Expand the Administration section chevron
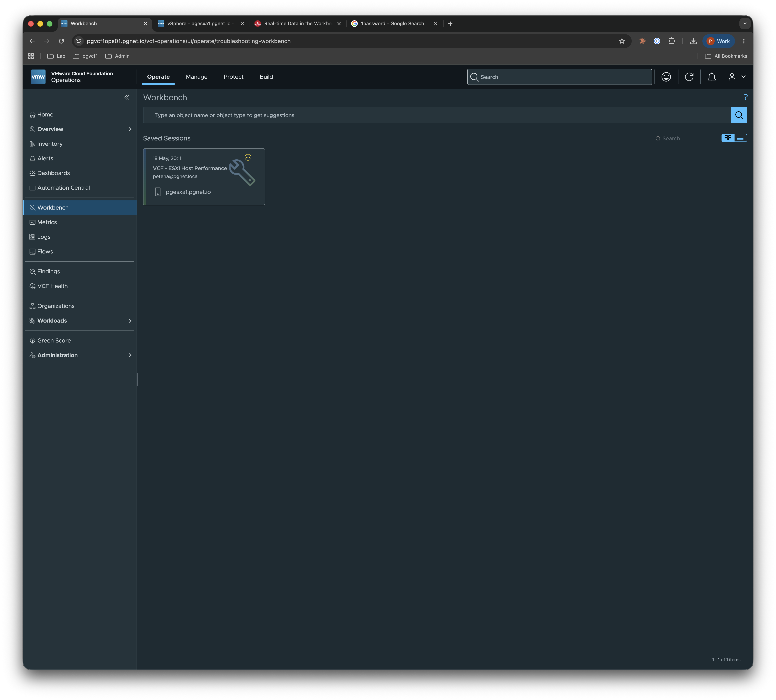The image size is (776, 700). [130, 355]
